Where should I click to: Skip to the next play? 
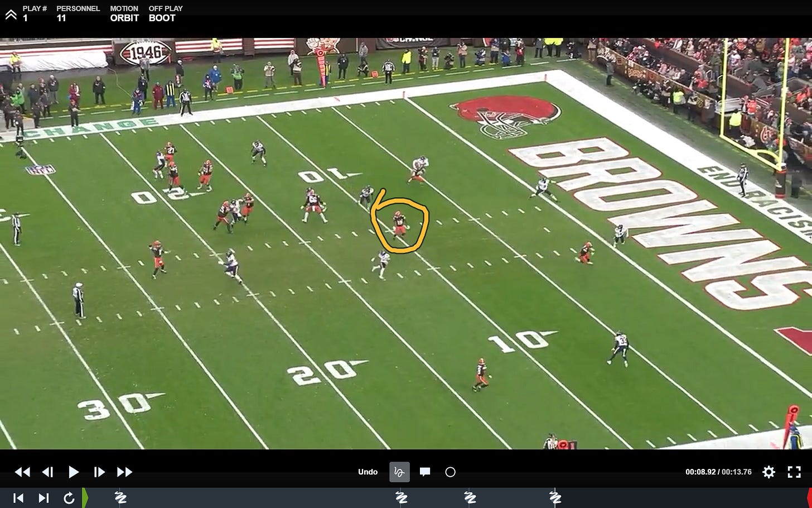[44, 498]
